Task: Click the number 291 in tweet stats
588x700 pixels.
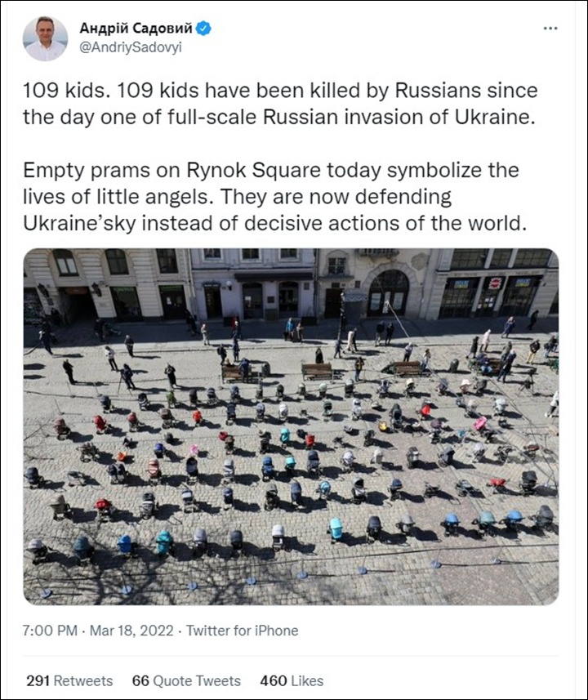Action: tap(37, 680)
